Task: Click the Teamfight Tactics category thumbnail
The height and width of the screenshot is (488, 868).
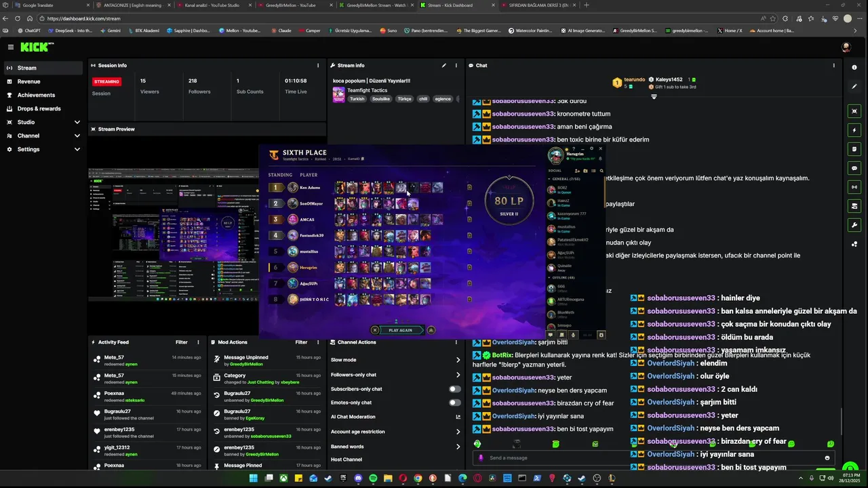Action: (x=338, y=94)
